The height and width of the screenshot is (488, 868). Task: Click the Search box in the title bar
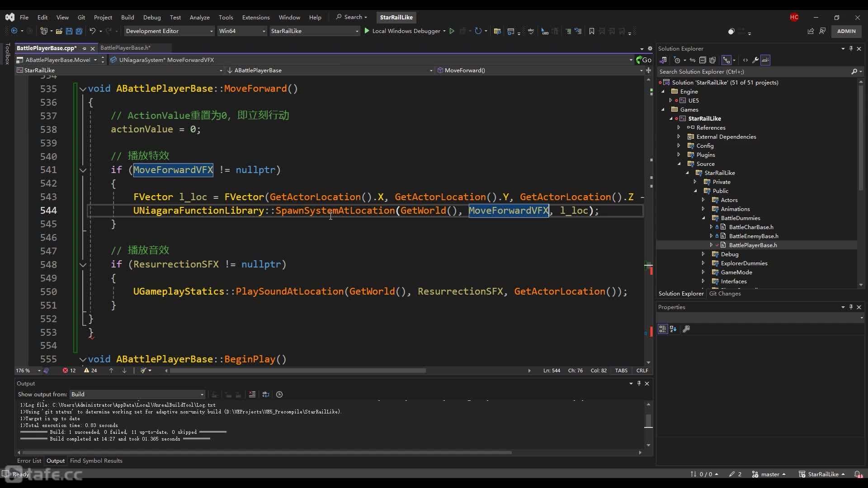click(x=352, y=17)
